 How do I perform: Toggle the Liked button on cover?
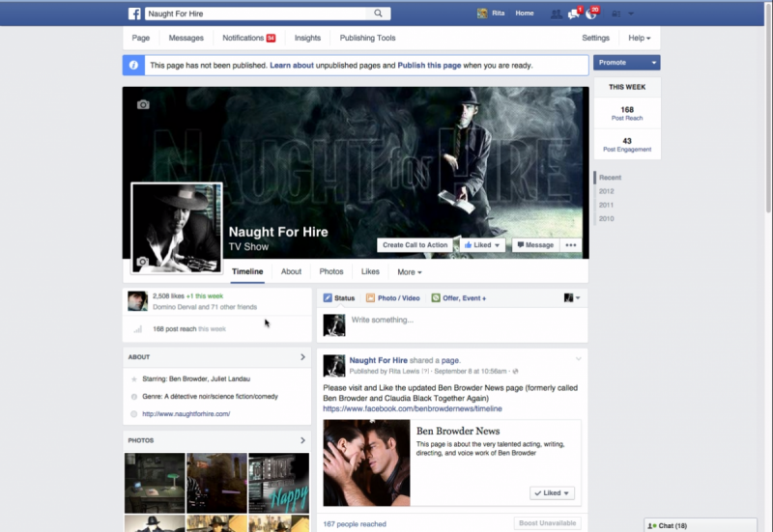pyautogui.click(x=482, y=245)
